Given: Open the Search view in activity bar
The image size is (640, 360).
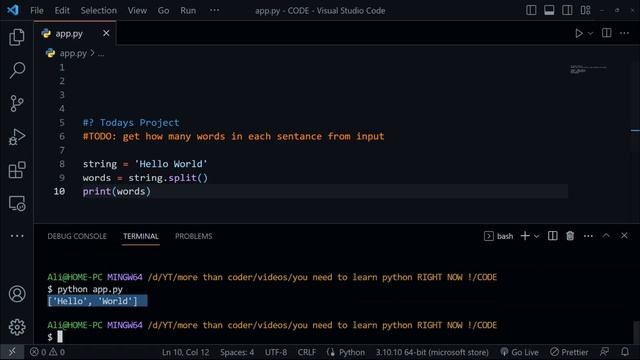Looking at the screenshot, I should pos(17,70).
